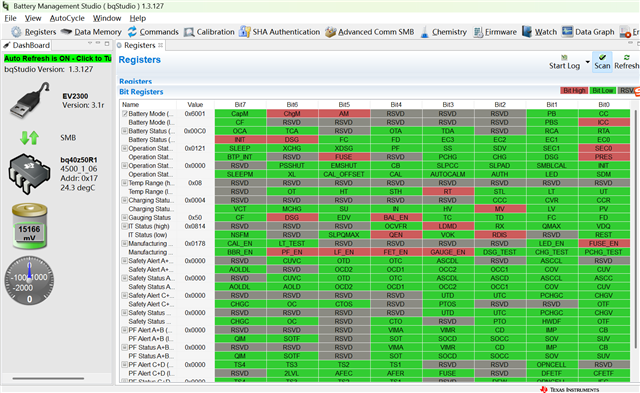Open the Commands view
Image resolution: width=640 pixels, height=393 pixels.
(x=153, y=32)
